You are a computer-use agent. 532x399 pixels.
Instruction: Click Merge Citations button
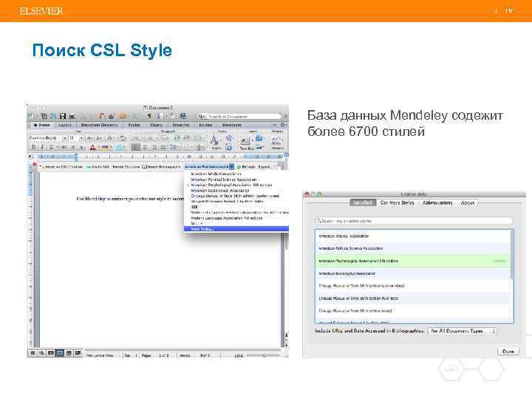pos(126,167)
